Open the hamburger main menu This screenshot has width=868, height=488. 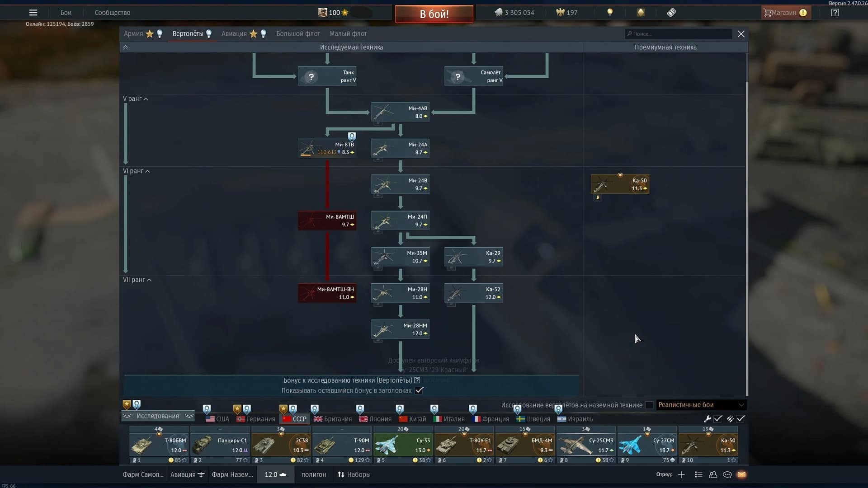[33, 13]
